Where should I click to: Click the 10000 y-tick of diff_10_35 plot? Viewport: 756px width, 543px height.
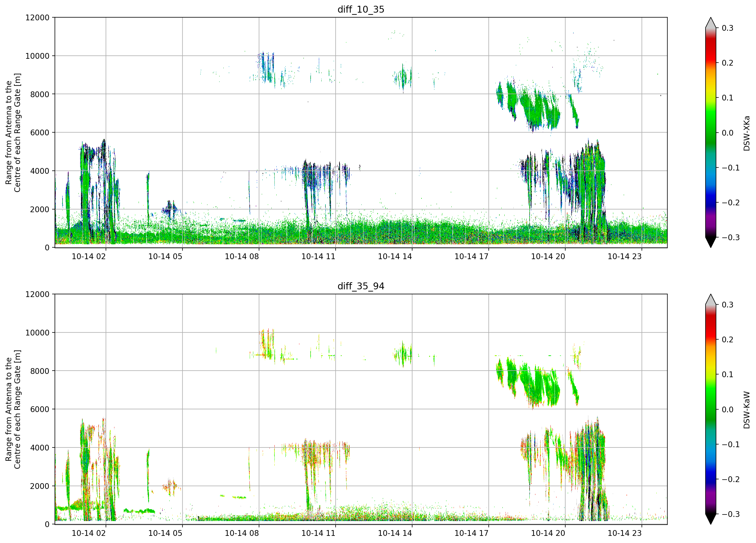37,56
